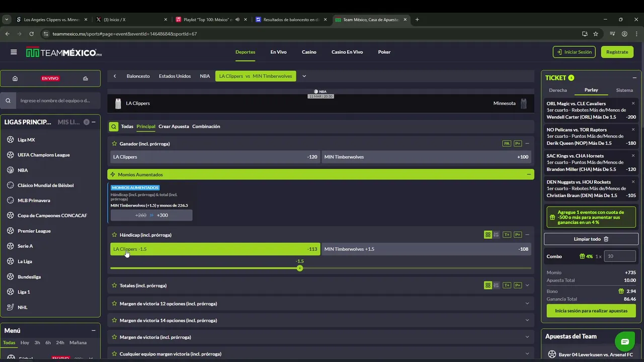This screenshot has height=362, width=644.
Task: Click Inicia sesión para realizar apuestas
Action: click(591, 311)
